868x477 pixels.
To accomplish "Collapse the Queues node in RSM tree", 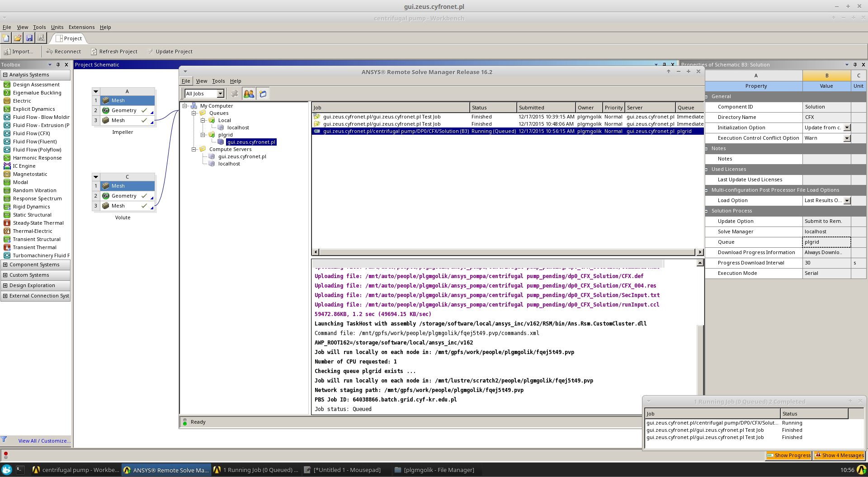I will click(x=193, y=113).
